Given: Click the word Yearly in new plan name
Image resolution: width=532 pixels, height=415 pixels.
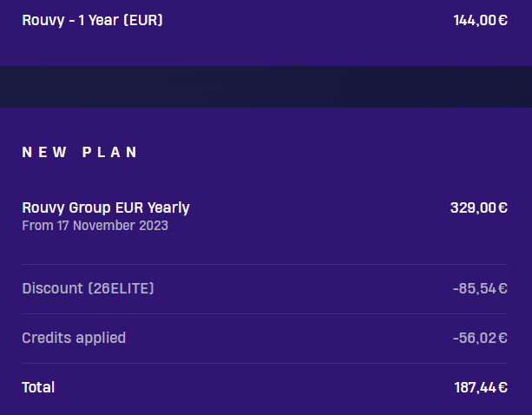Looking at the screenshot, I should tap(168, 207).
